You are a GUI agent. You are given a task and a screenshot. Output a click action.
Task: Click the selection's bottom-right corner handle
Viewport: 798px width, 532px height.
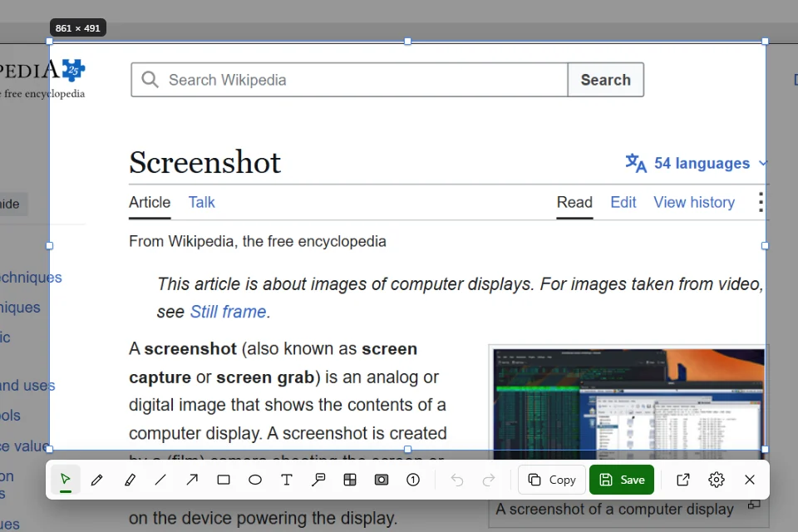pyautogui.click(x=765, y=450)
